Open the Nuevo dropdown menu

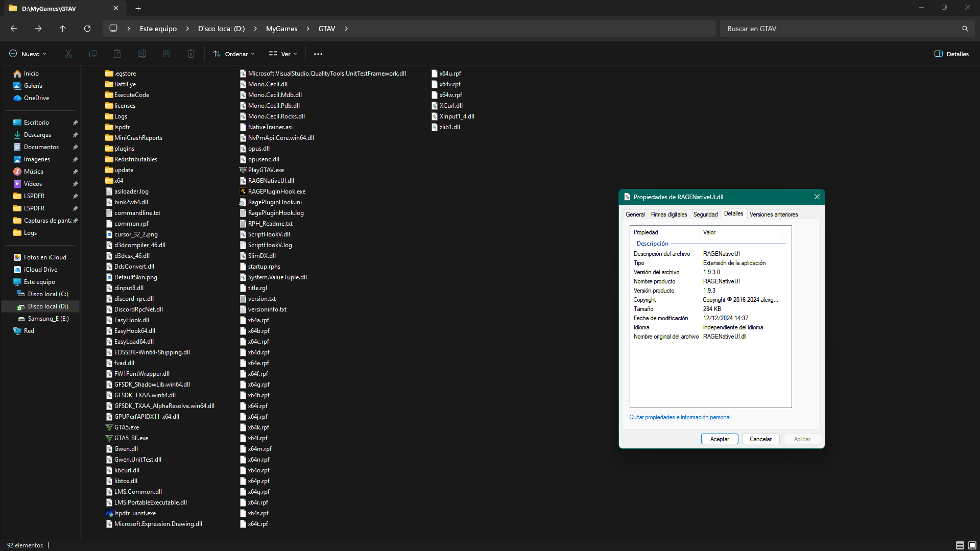tap(28, 54)
